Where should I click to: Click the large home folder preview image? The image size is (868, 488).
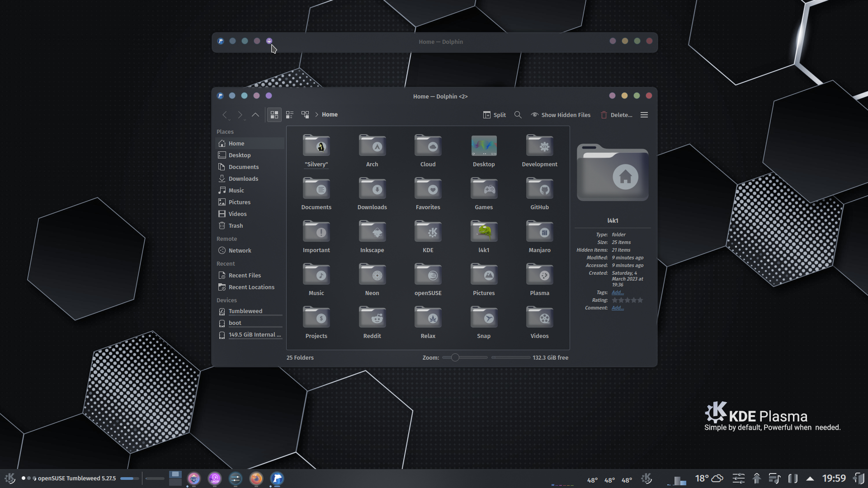(x=613, y=172)
